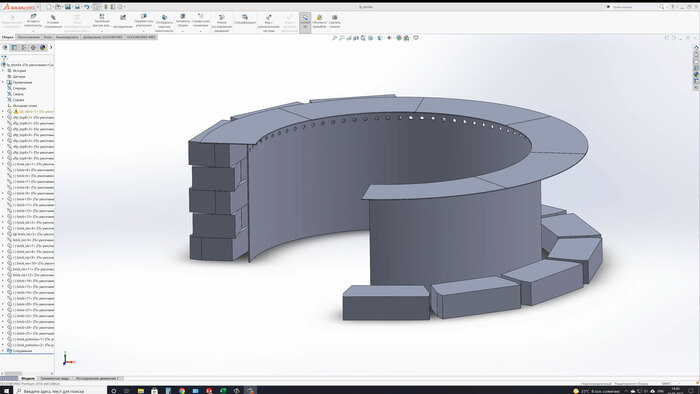Open the DisplayManager tab with colored ball
Screen dimensions: 700x394
point(42,47)
